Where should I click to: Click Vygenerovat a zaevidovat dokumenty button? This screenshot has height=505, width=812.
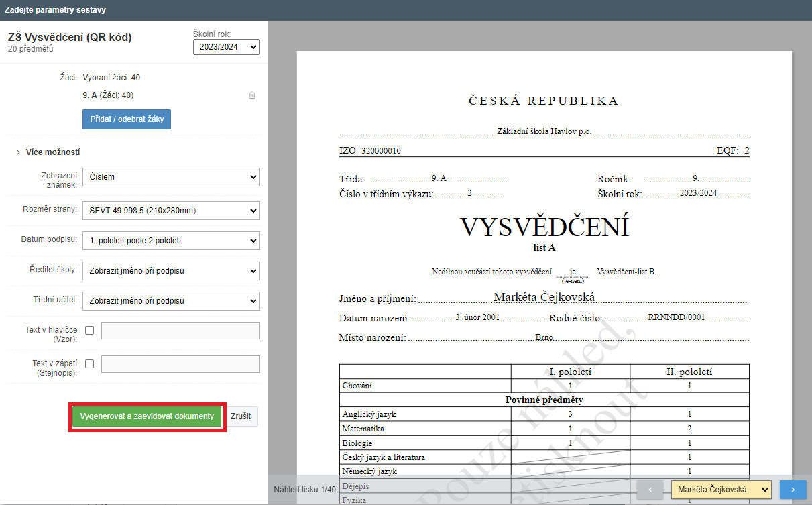click(147, 416)
